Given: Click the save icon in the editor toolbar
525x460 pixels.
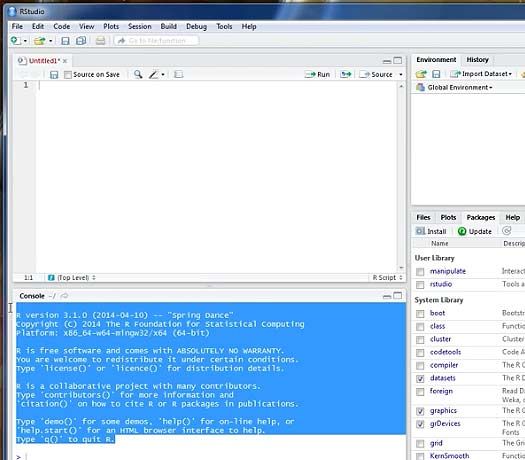Looking at the screenshot, I should click(54, 75).
